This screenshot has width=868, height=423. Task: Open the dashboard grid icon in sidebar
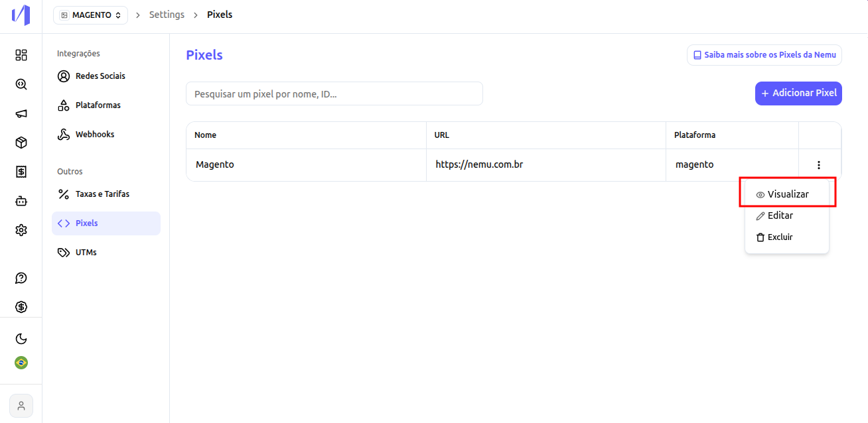pos(21,55)
